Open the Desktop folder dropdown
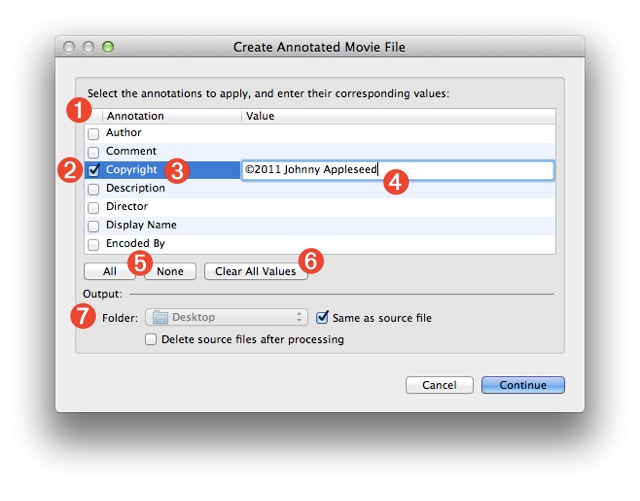Viewport: 640px width, 501px height. [227, 318]
